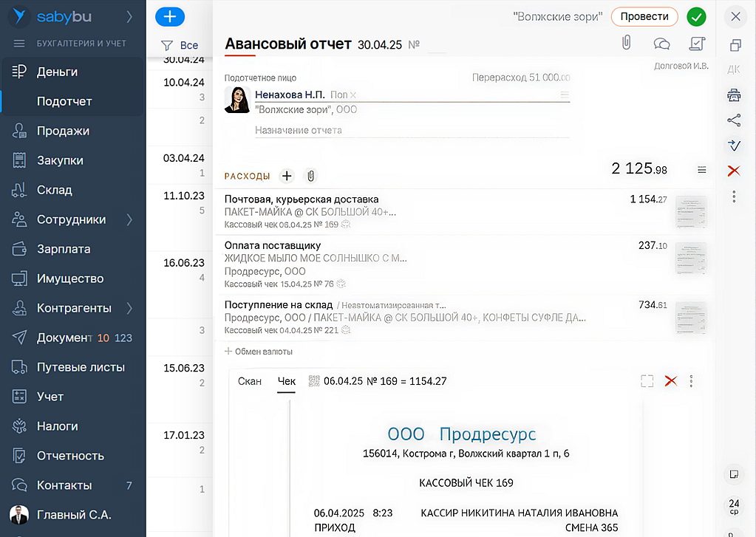Switch to the Скан tab
Screen dimensions: 756x537
click(250, 381)
